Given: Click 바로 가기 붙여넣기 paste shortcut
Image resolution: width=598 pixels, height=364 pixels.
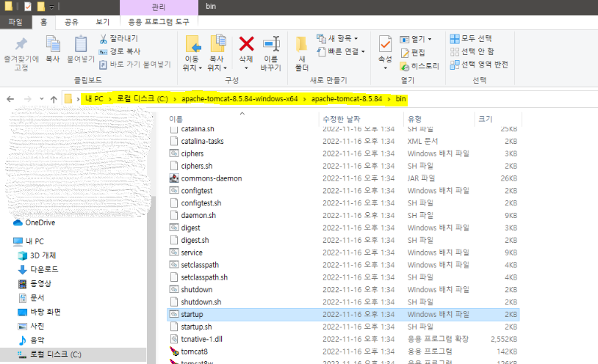Looking at the screenshot, I should (135, 65).
